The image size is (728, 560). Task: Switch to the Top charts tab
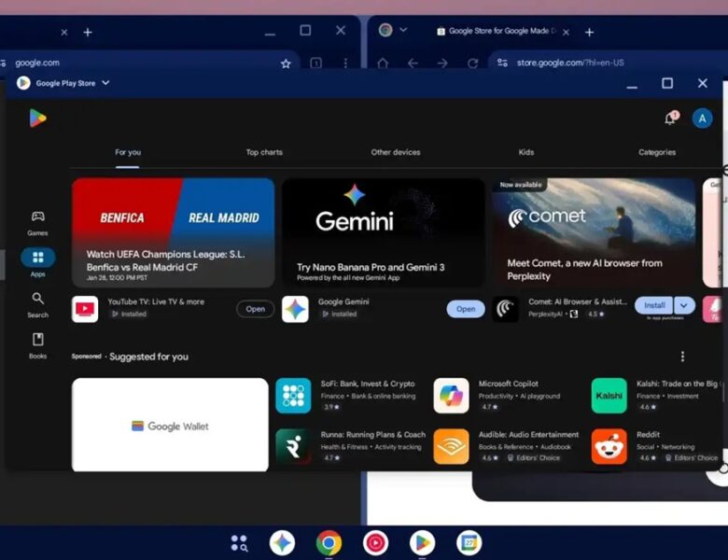pyautogui.click(x=264, y=152)
